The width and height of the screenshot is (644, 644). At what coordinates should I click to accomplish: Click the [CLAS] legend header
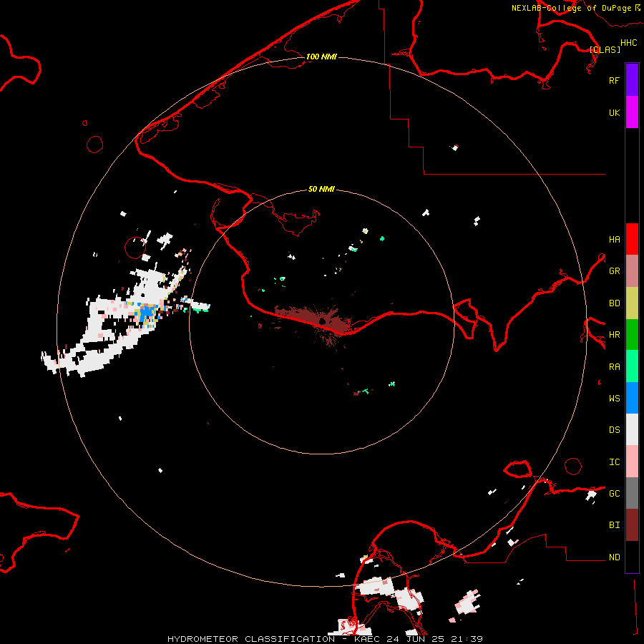click(x=605, y=49)
